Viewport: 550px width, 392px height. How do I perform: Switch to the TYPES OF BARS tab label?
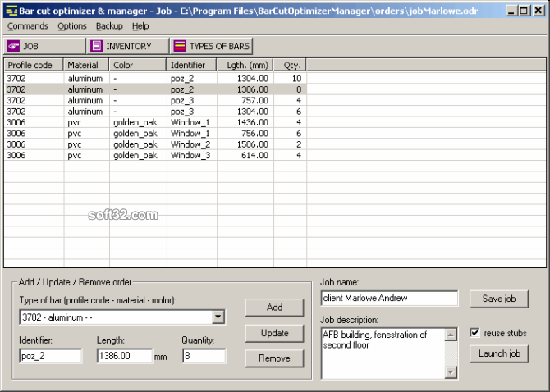click(219, 46)
